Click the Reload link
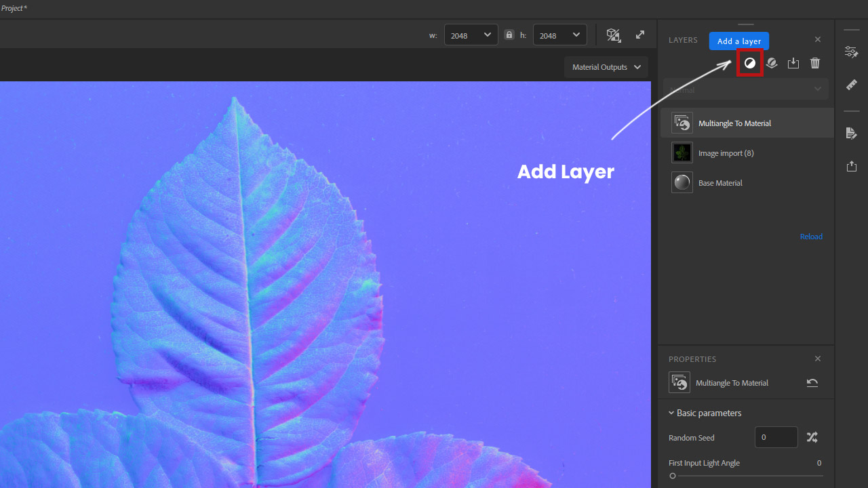868x488 pixels. (x=811, y=237)
